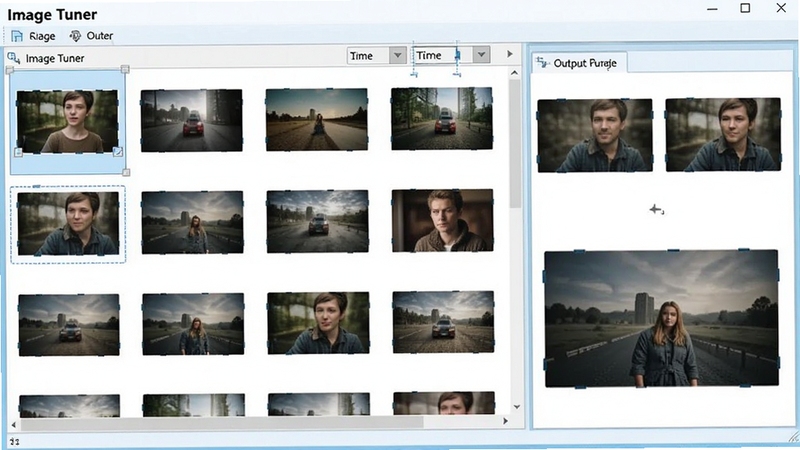Image resolution: width=800 pixels, height=450 pixels.
Task: Click the top-left handle of selected thumbnail frame
Action: pos(10,70)
